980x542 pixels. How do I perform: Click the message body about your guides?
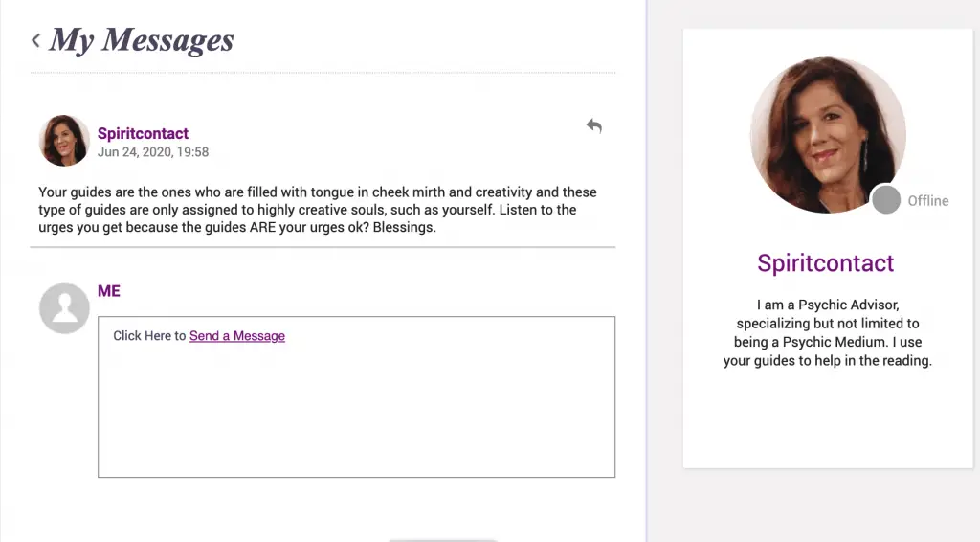[318, 210]
